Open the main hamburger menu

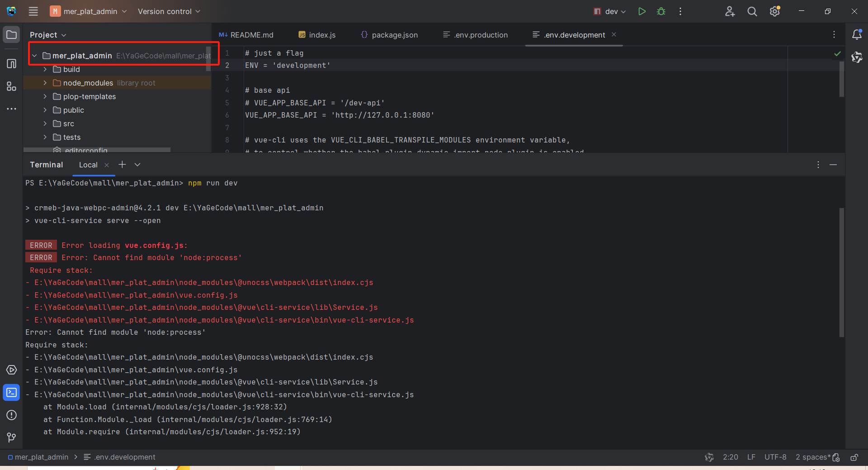33,11
